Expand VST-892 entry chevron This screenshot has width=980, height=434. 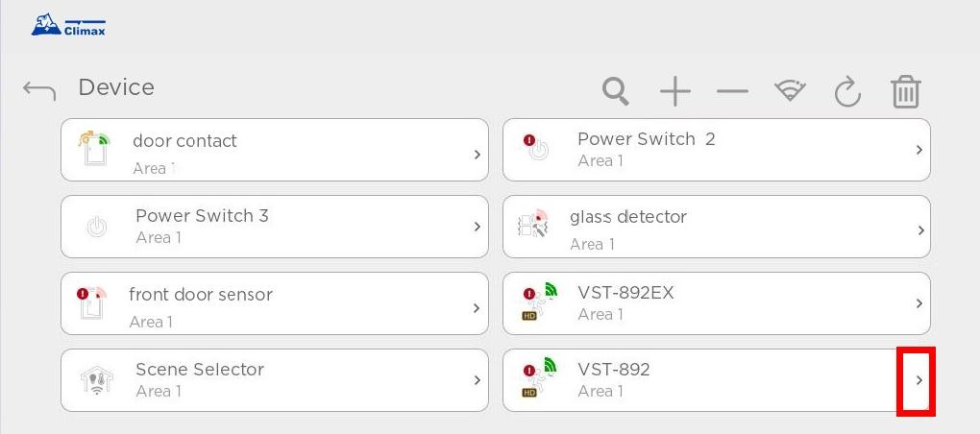[919, 379]
